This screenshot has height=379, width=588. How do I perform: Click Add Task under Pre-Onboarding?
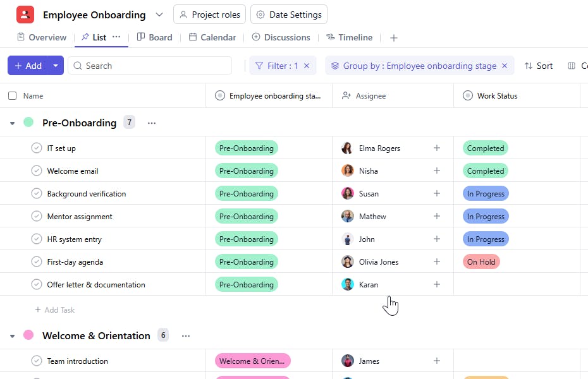coord(55,310)
